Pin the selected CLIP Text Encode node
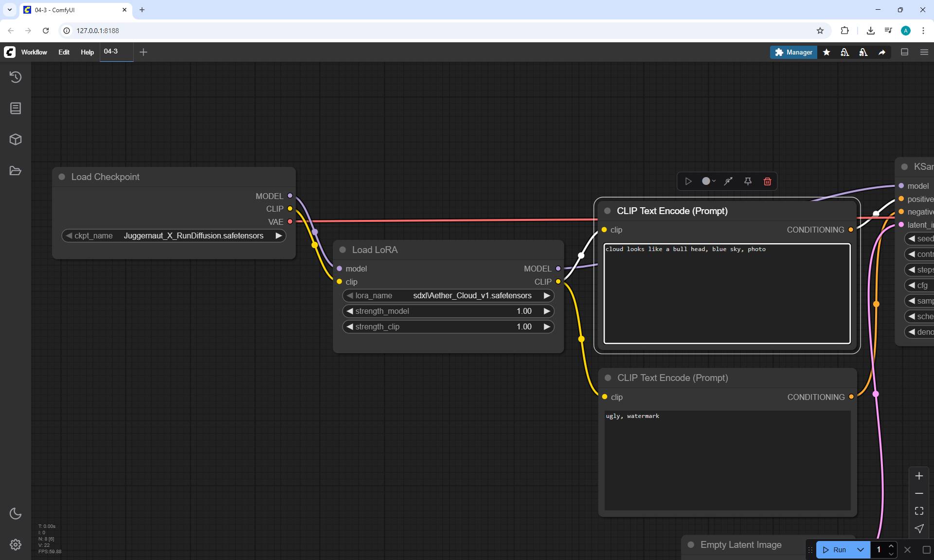This screenshot has width=934, height=560. pyautogui.click(x=748, y=181)
